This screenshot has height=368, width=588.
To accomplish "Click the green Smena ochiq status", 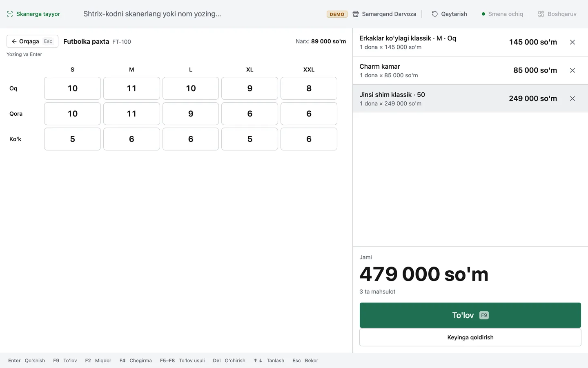I will pyautogui.click(x=502, y=14).
